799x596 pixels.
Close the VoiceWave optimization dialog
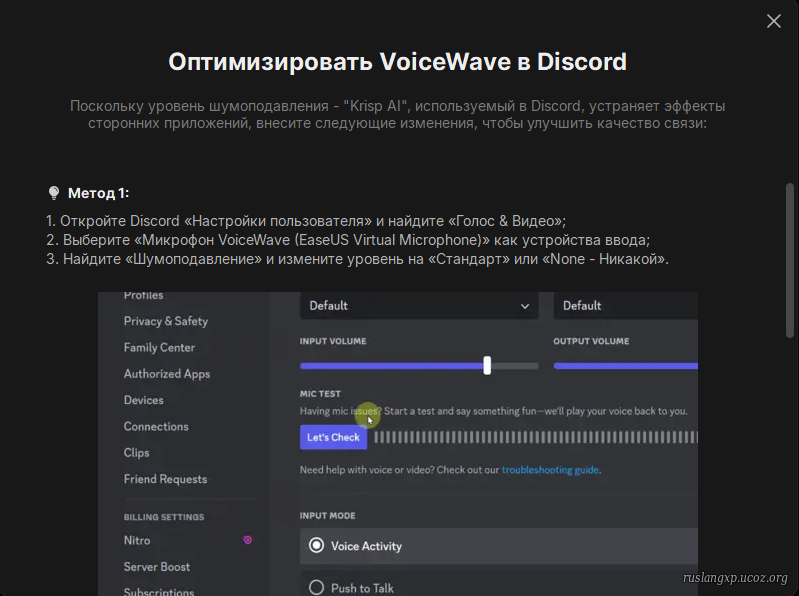pos(773,21)
